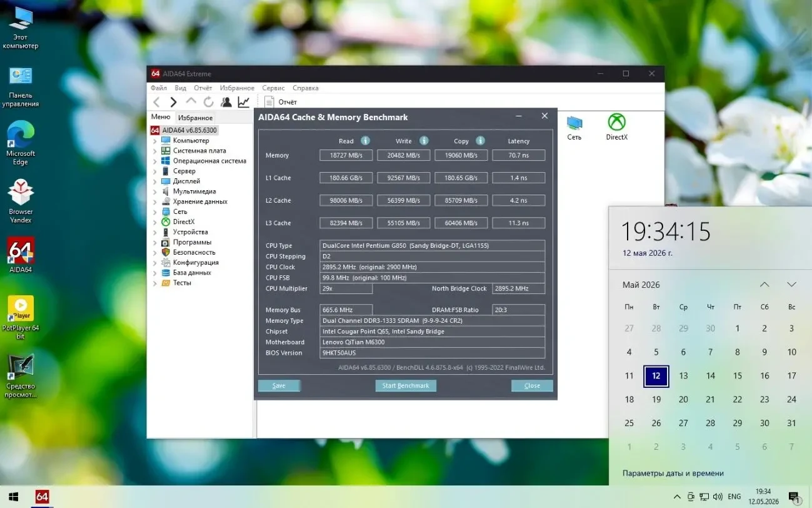Screen dimensions: 812x508
Task: Launch Microsoft Edge from the desktop
Action: tap(21, 144)
